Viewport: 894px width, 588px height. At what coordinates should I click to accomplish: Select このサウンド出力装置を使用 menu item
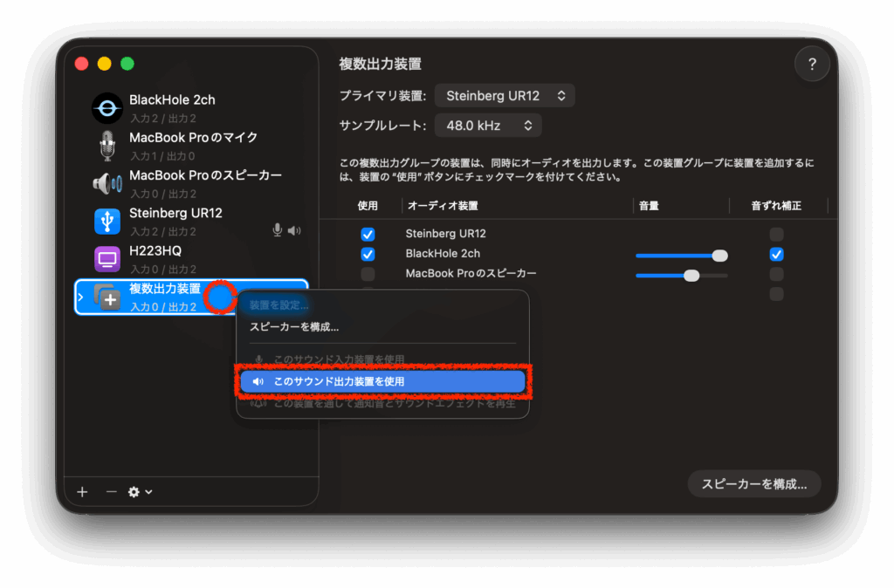pyautogui.click(x=382, y=381)
